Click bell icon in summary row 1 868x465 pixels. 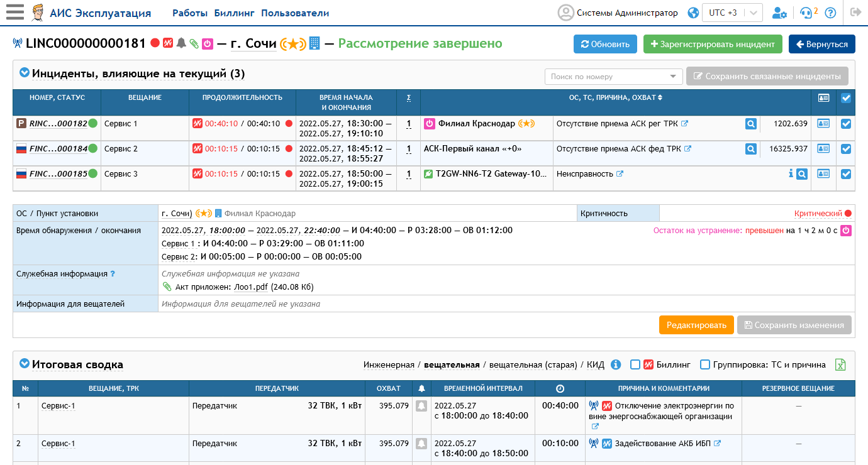[421, 406]
